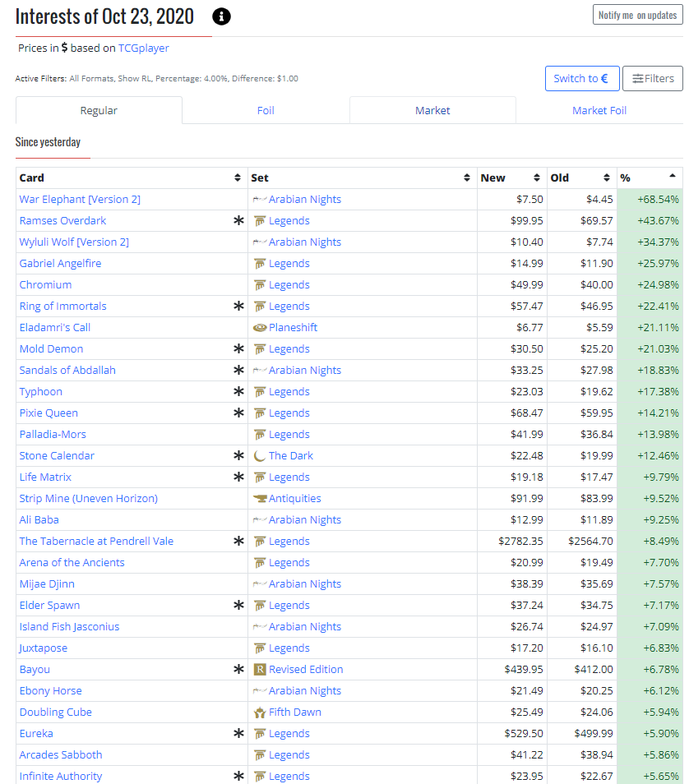Screen dimensions: 689x784
Task: Click the asterisk marker on Ramses Overdark row
Action: (238, 220)
